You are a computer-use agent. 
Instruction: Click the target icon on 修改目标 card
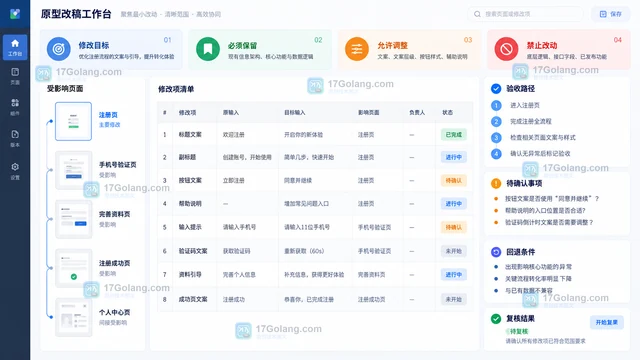(59, 49)
